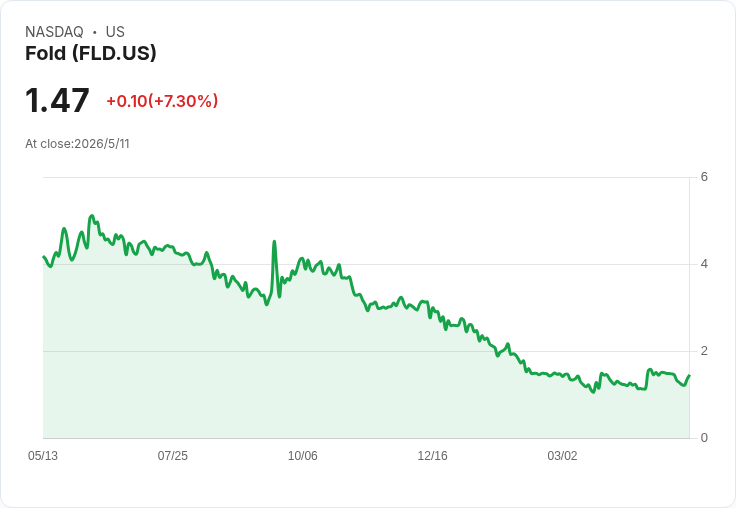This screenshot has width=736, height=508.
Task: Click the chart line's rightmost end point
Action: pos(689,375)
